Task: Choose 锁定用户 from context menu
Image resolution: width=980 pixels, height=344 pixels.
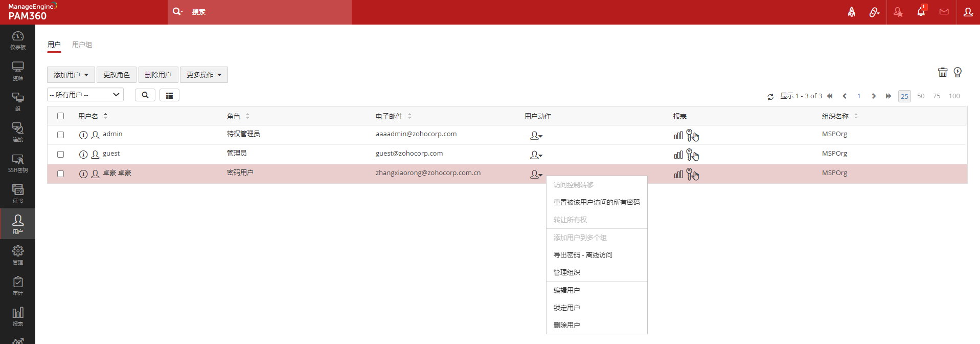Action: [x=597, y=308]
